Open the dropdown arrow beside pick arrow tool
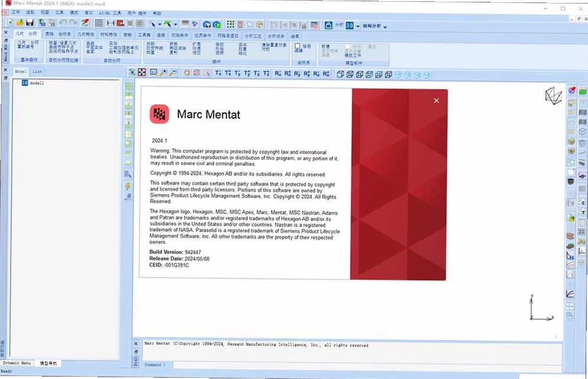Viewport: 588px width, 379px height. coord(160,24)
